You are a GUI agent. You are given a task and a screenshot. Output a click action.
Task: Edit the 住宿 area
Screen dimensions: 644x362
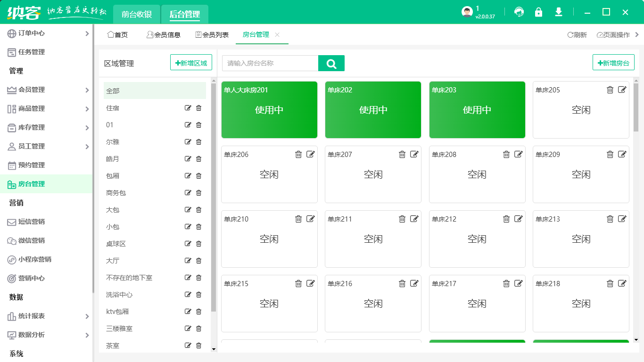coord(188,108)
